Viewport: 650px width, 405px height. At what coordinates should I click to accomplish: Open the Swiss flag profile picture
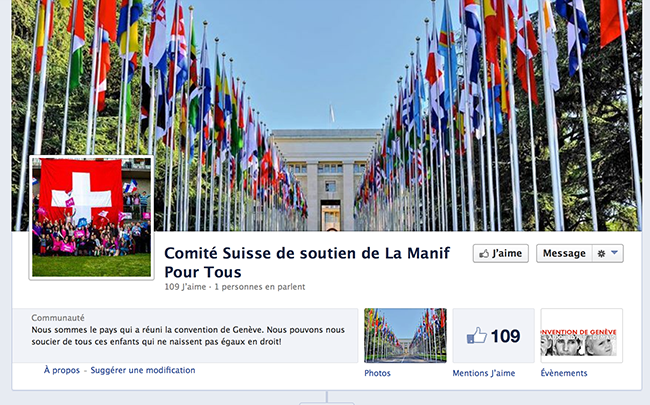92,218
